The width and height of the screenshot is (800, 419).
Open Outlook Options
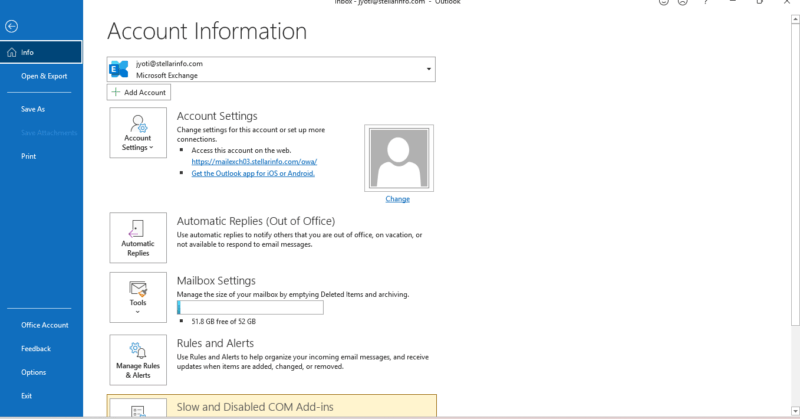(x=33, y=372)
